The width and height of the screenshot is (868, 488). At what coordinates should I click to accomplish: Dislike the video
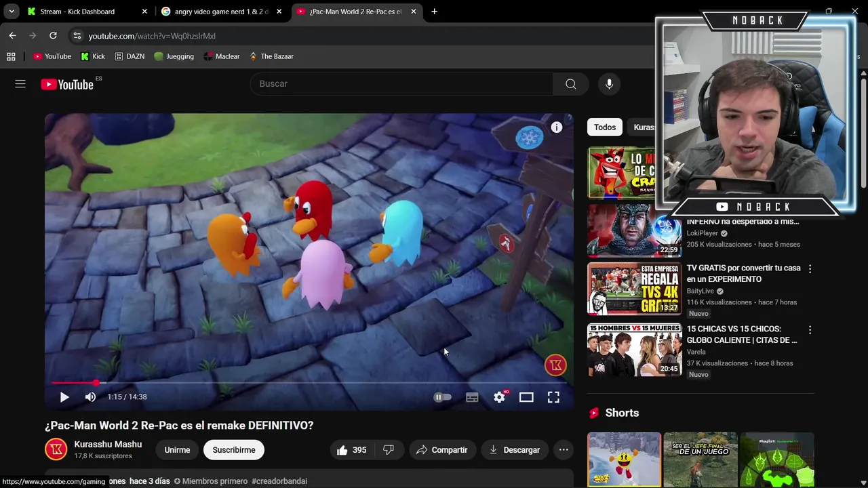pos(389,450)
